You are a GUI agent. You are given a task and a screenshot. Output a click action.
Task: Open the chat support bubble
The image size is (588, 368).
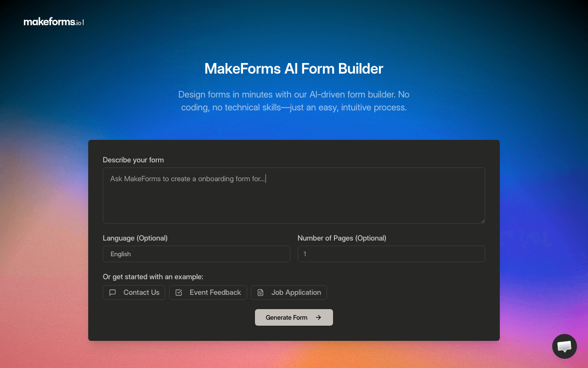564,346
